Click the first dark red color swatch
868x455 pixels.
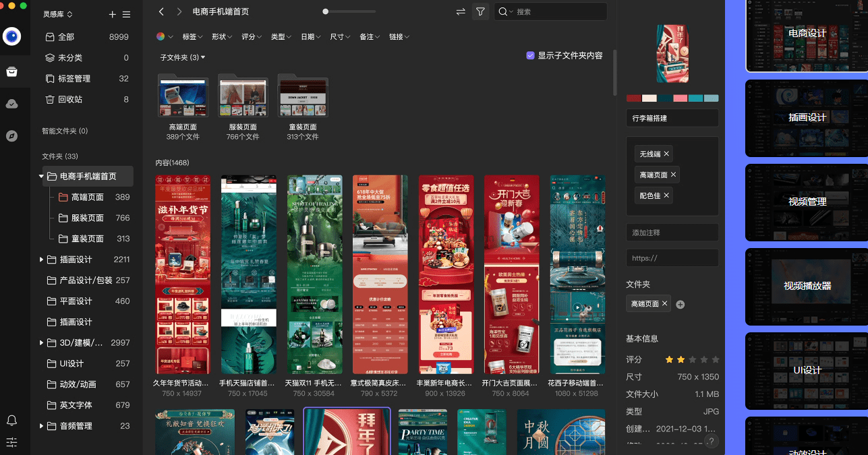pyautogui.click(x=633, y=98)
